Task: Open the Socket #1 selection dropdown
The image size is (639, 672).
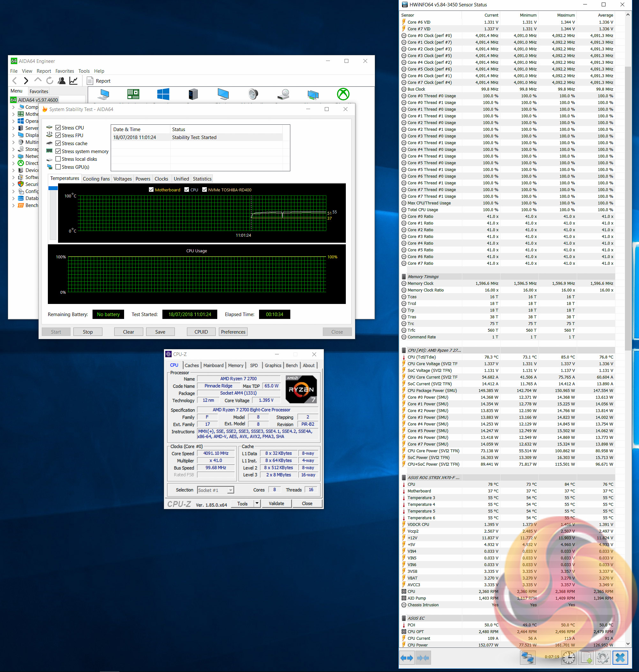Action: (231, 490)
